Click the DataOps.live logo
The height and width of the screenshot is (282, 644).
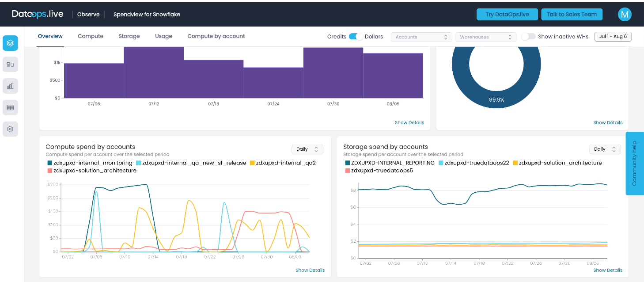38,14
